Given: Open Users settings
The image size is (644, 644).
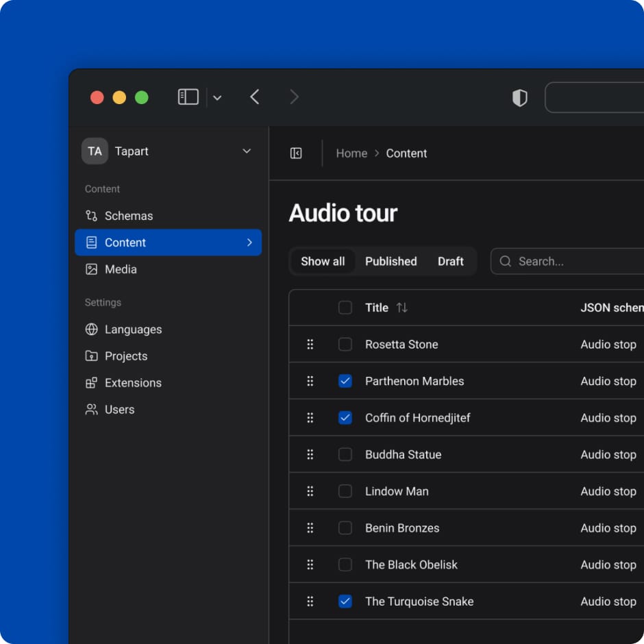Looking at the screenshot, I should 168,410.
